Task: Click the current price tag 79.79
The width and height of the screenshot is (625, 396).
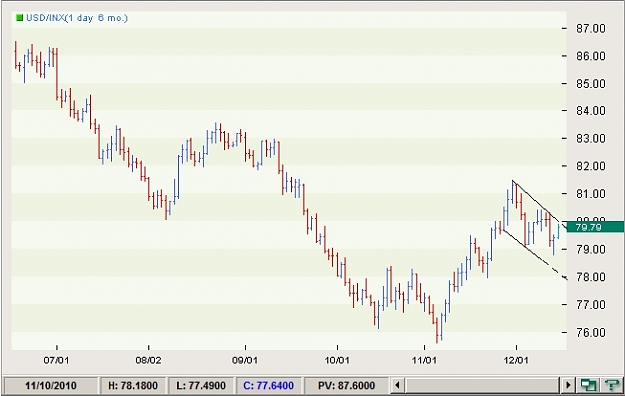Action: (595, 227)
